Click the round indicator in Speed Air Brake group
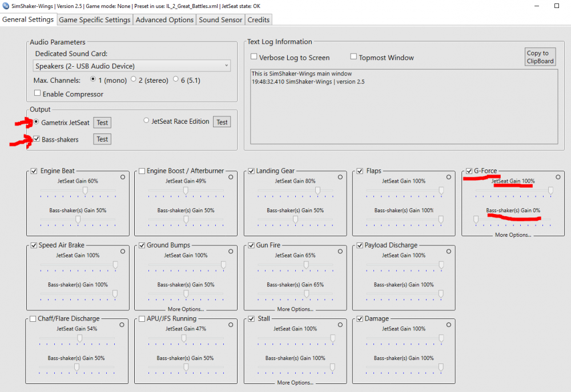Image resolution: width=571 pixels, height=392 pixels. pos(123,251)
